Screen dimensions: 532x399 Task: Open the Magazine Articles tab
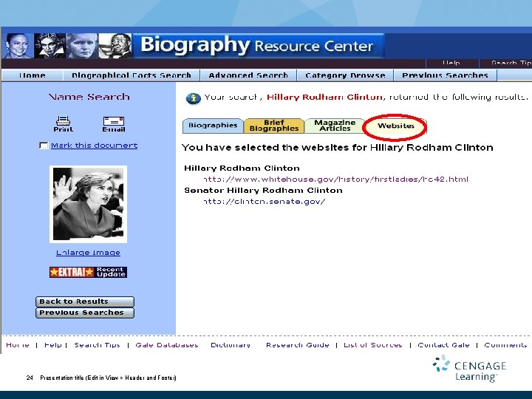[x=335, y=126]
